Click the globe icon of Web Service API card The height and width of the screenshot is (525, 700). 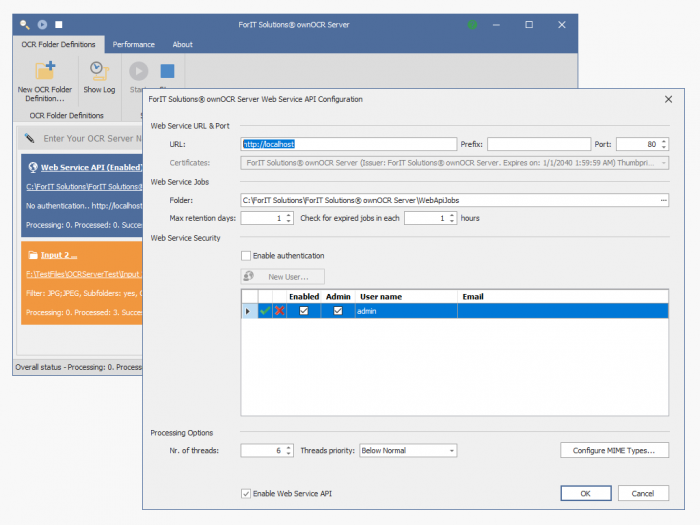[x=33, y=167]
